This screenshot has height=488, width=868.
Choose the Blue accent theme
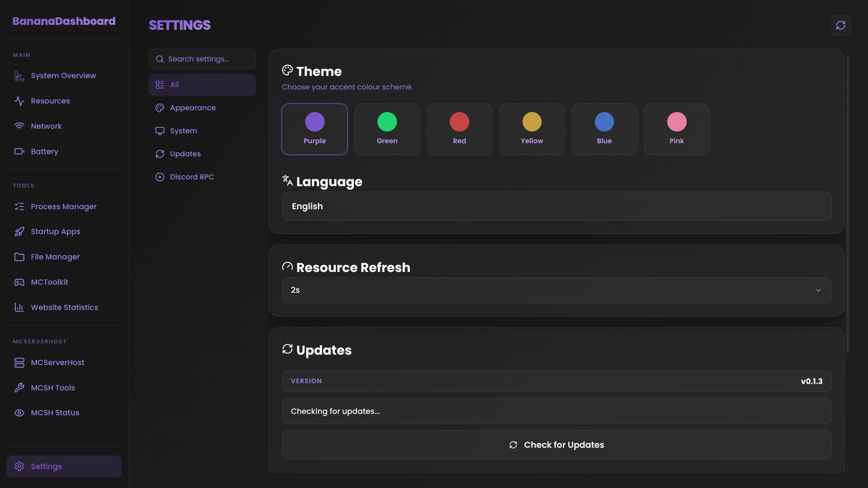604,129
